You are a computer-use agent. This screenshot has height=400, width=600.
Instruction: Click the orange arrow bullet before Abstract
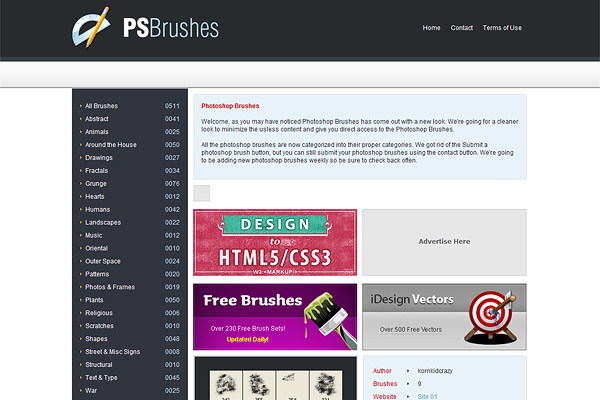point(81,119)
